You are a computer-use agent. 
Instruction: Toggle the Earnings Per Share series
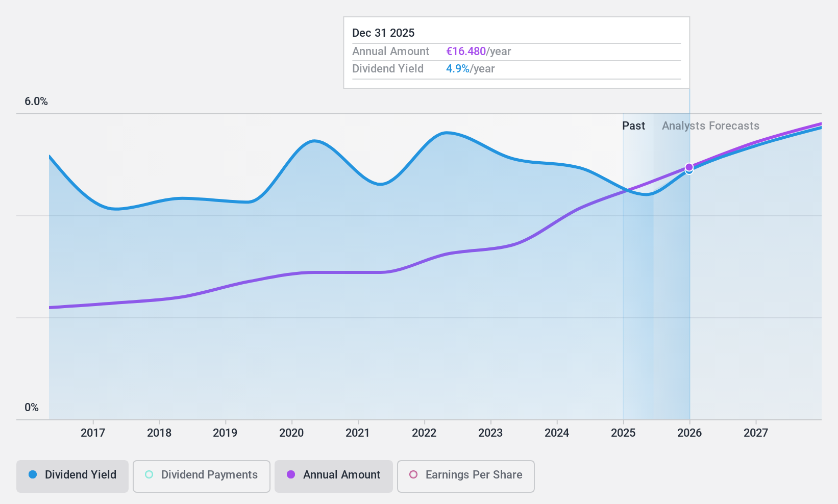[x=466, y=476]
